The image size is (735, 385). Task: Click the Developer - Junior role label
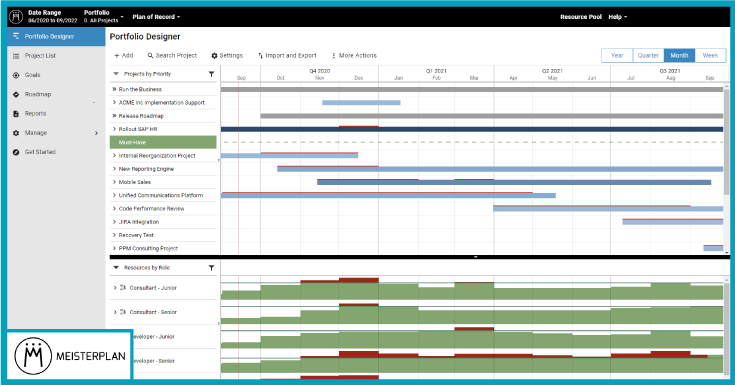154,337
